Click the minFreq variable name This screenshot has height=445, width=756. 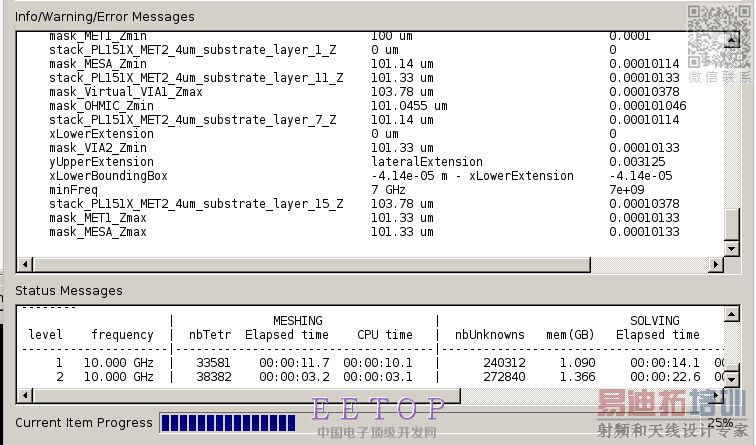pyautogui.click(x=73, y=190)
